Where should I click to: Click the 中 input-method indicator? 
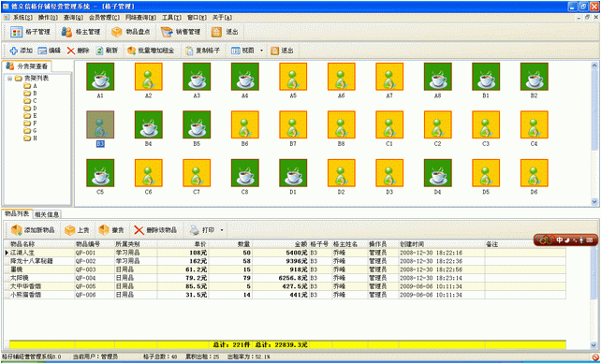point(560,240)
